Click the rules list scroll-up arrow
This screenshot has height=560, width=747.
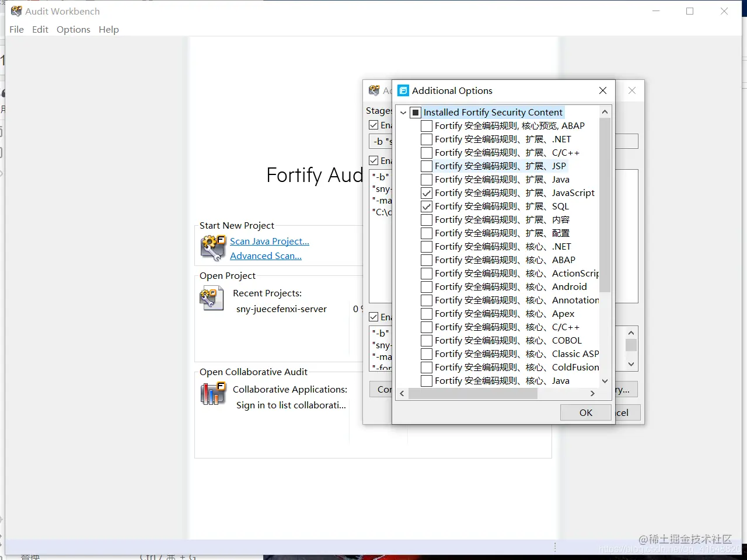click(605, 111)
